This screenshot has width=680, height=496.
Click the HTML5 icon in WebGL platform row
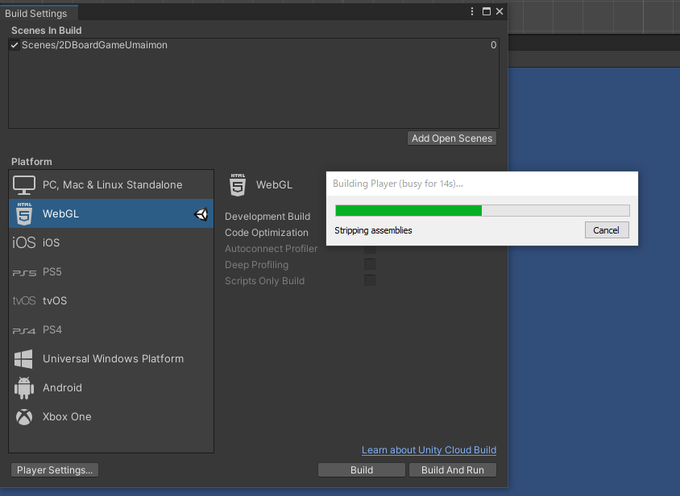(24, 214)
